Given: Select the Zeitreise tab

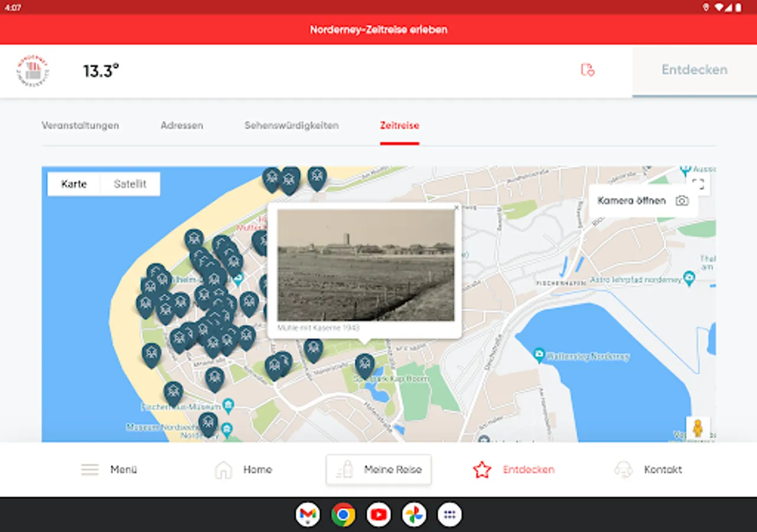Looking at the screenshot, I should click(x=399, y=125).
